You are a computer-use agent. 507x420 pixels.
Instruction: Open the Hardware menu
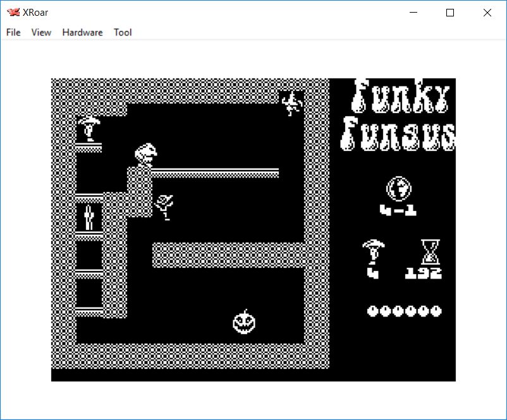click(82, 32)
